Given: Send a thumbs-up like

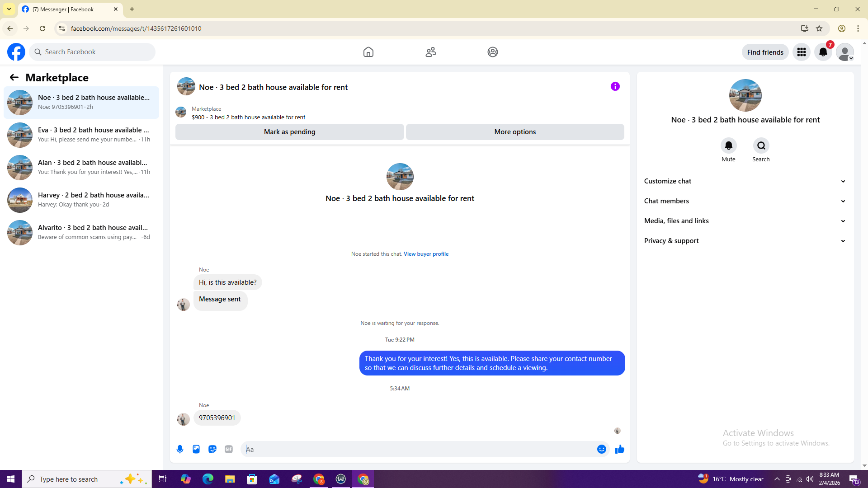Looking at the screenshot, I should coord(619,449).
